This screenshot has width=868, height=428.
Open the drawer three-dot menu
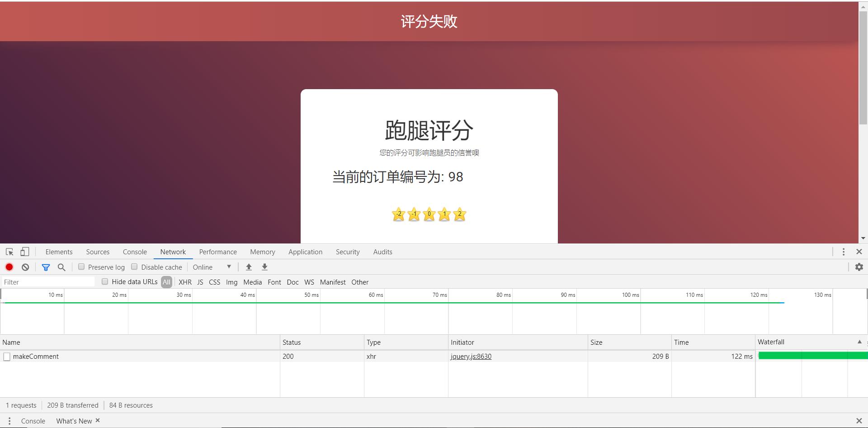pyautogui.click(x=9, y=421)
